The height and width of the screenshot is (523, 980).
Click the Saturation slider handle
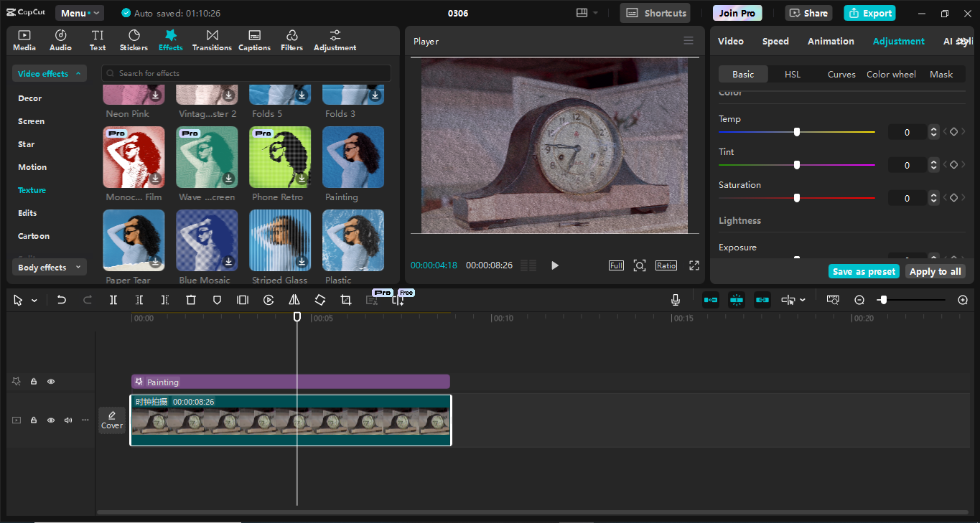point(797,198)
